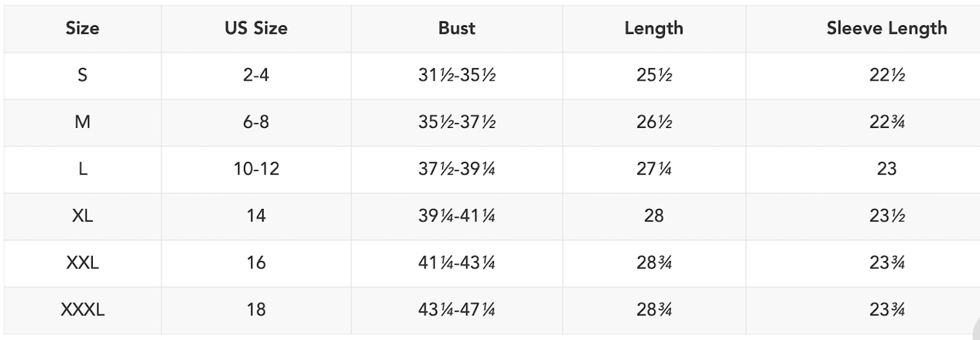Select the XXL size cell
Image resolution: width=980 pixels, height=340 pixels.
(x=82, y=263)
